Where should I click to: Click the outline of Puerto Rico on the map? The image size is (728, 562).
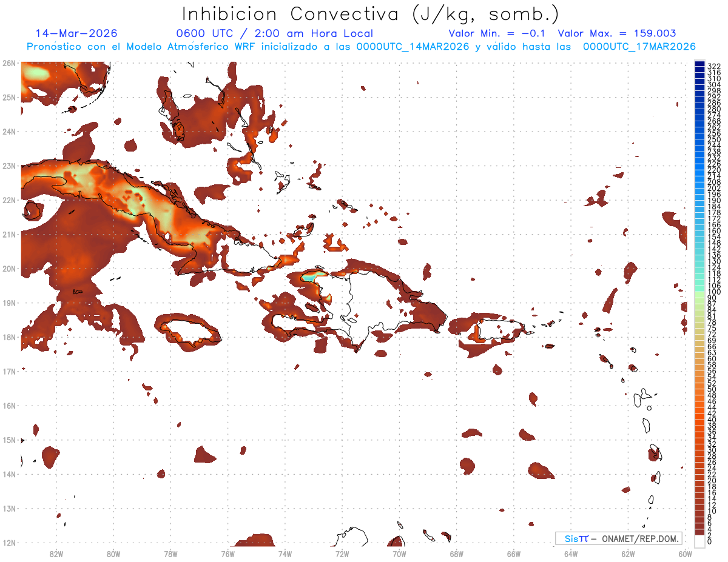[500, 329]
